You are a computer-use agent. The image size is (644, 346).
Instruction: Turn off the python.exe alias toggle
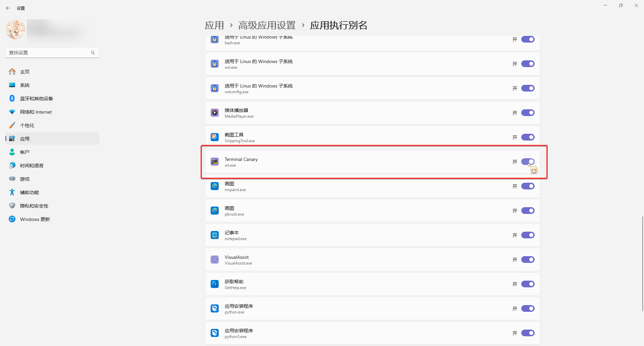tap(528, 309)
